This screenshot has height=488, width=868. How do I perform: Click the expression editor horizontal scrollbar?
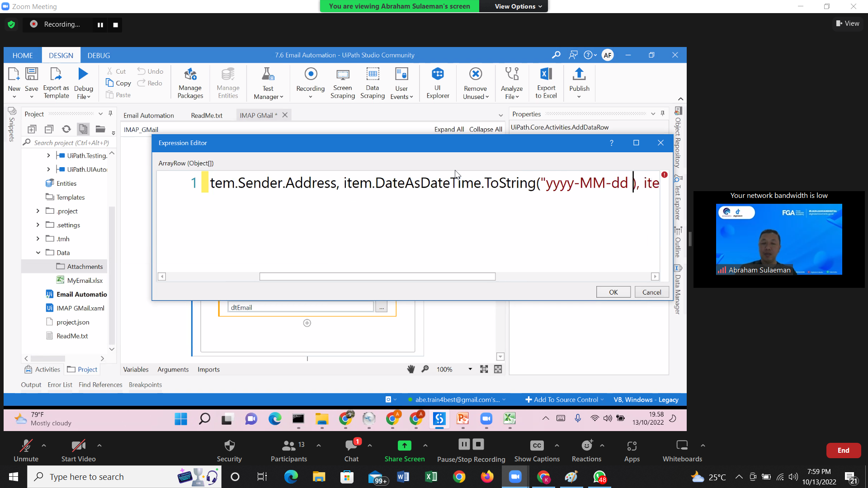[x=377, y=277]
